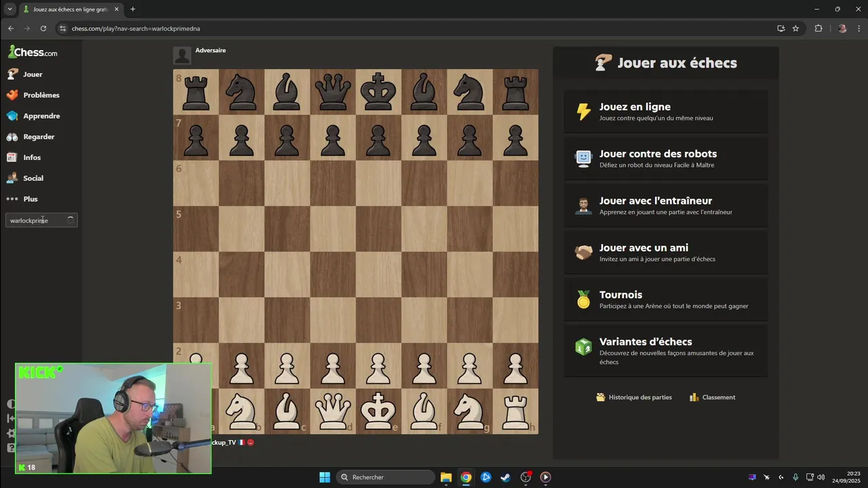Click the Chess.com logo

click(33, 52)
